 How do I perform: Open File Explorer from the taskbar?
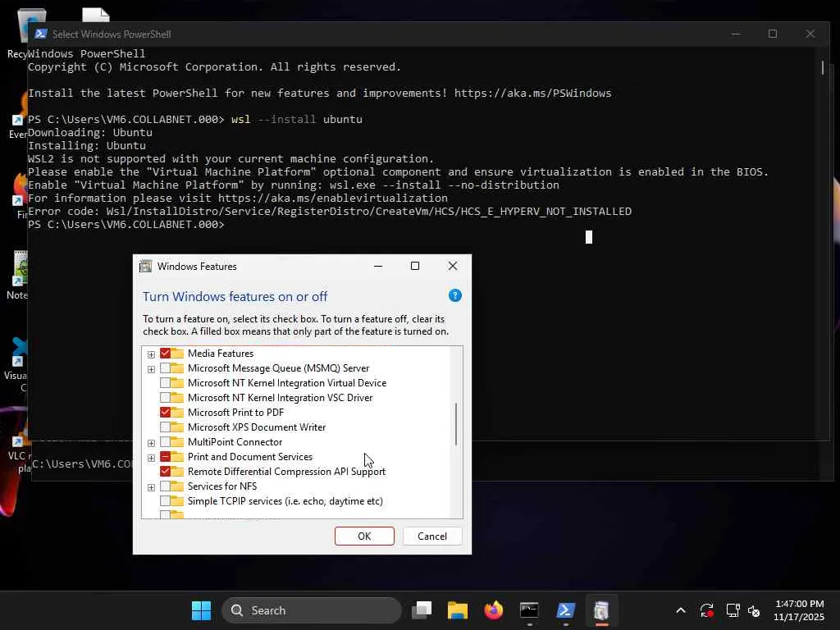(x=458, y=610)
